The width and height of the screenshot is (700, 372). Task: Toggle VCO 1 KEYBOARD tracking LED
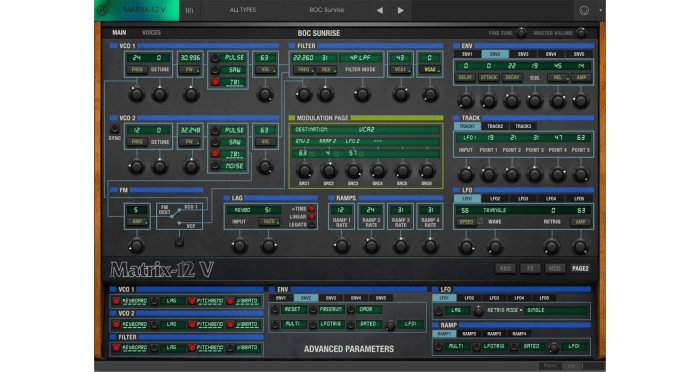tap(116, 301)
